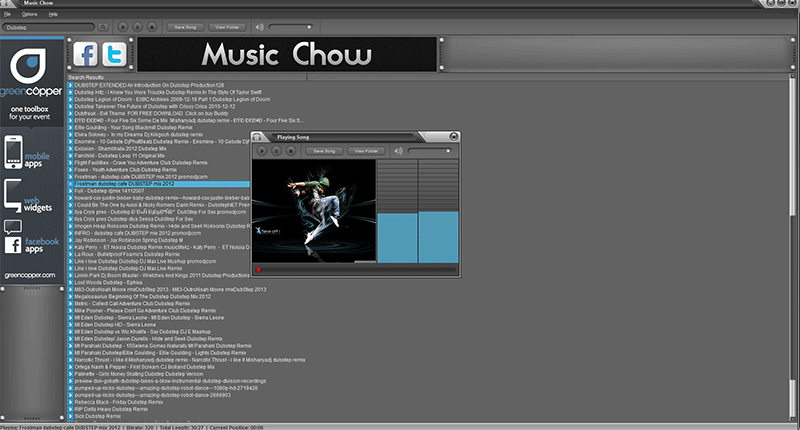The width and height of the screenshot is (800, 430).
Task: Click round button at Playing Song title bar right
Action: pyautogui.click(x=453, y=136)
